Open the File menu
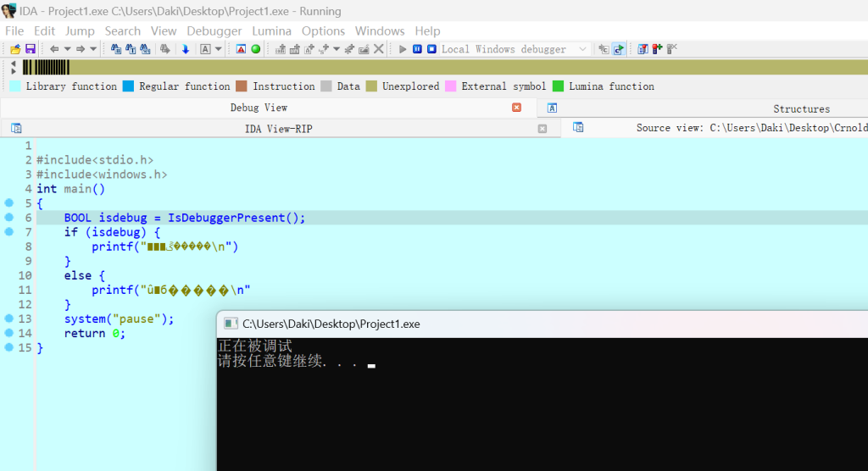The image size is (868, 471). click(14, 31)
